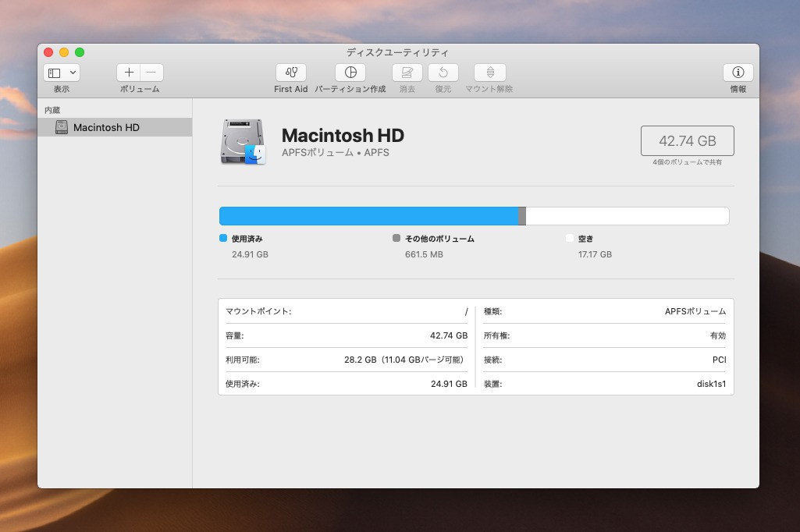Click the minus volume remove button
Image resolution: width=800 pixels, height=532 pixels.
pos(151,73)
